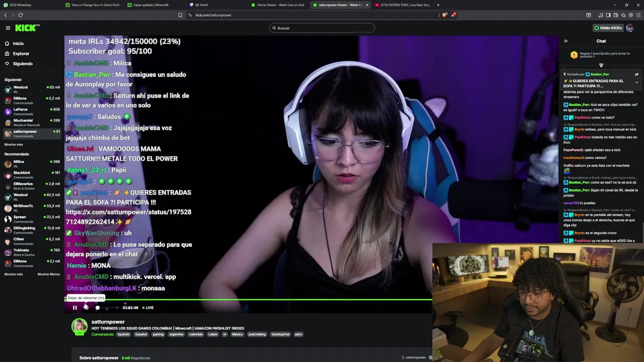The image size is (644, 362).
Task: Open C0ker recommended channel
Action: pyautogui.click(x=31, y=241)
